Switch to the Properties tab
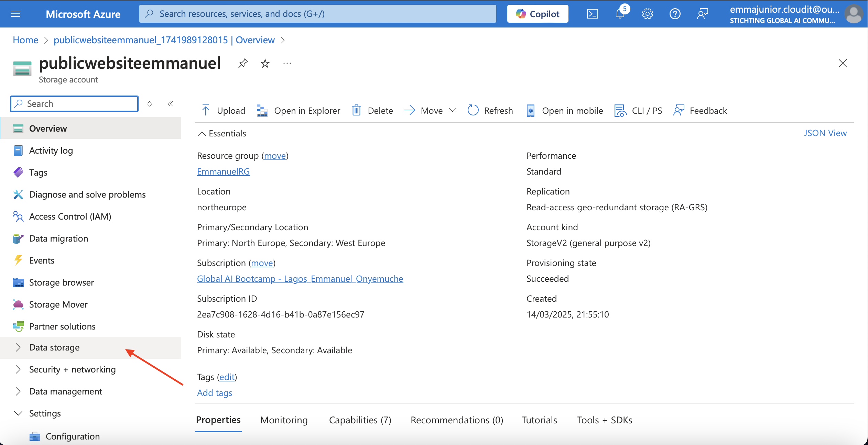Screen dimensions: 868x445 pyautogui.click(x=218, y=420)
